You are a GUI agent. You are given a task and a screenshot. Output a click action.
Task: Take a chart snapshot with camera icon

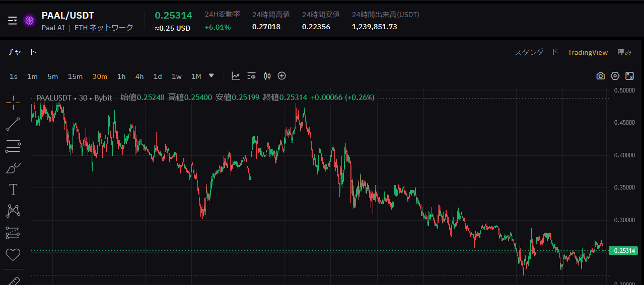click(600, 76)
